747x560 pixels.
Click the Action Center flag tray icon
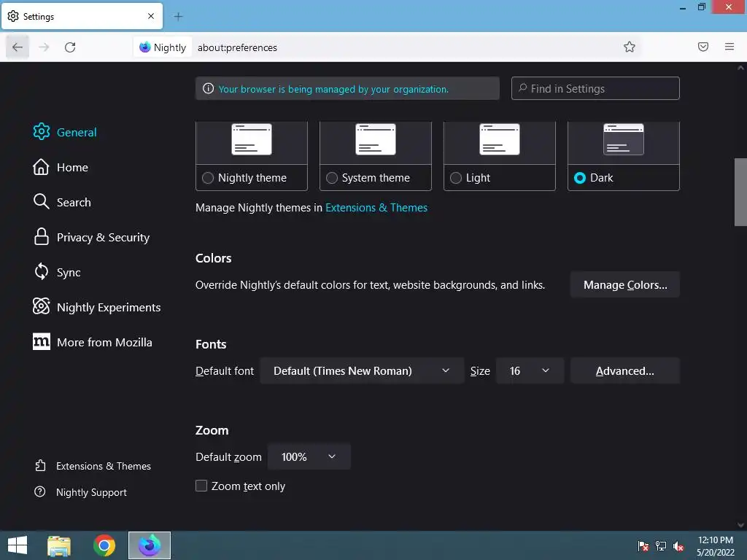[x=643, y=546]
